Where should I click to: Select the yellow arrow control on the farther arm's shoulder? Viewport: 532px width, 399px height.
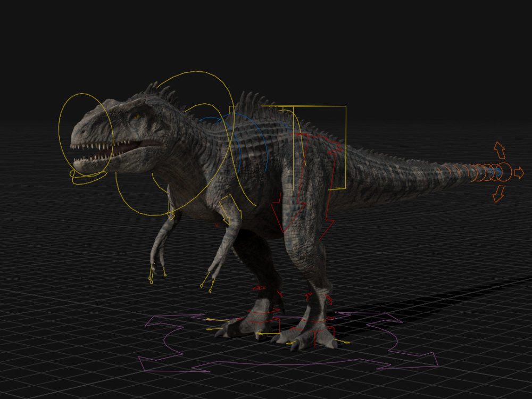coord(171,210)
